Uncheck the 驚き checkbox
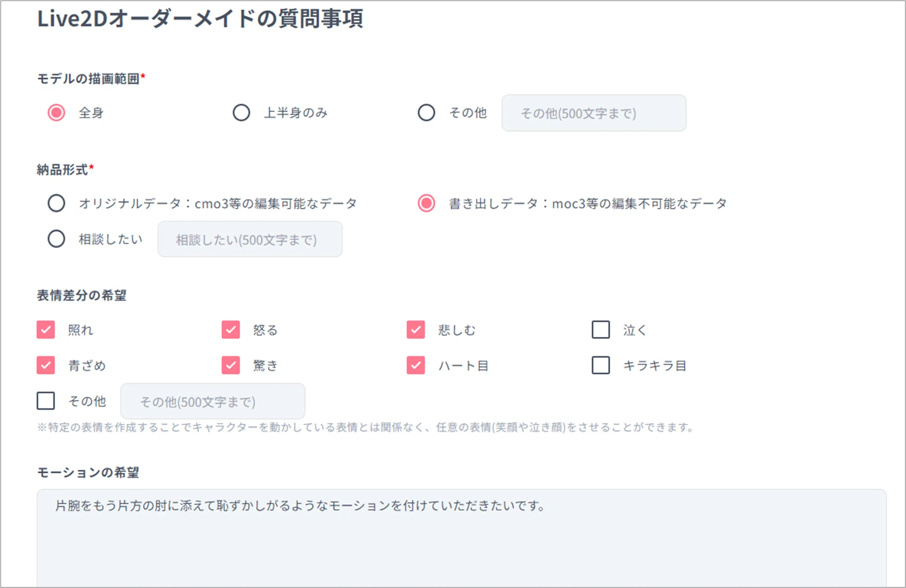 coord(231,365)
